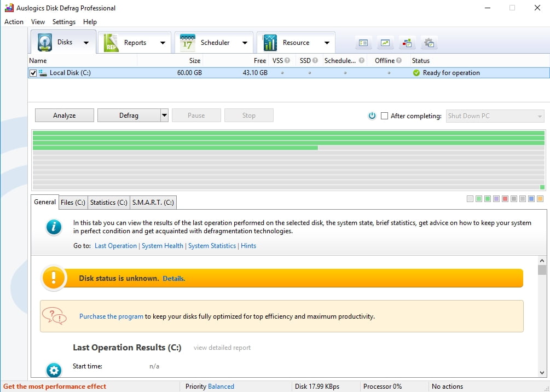Open the view detailed report link
Viewport: 550px width, 392px height.
(x=222, y=348)
